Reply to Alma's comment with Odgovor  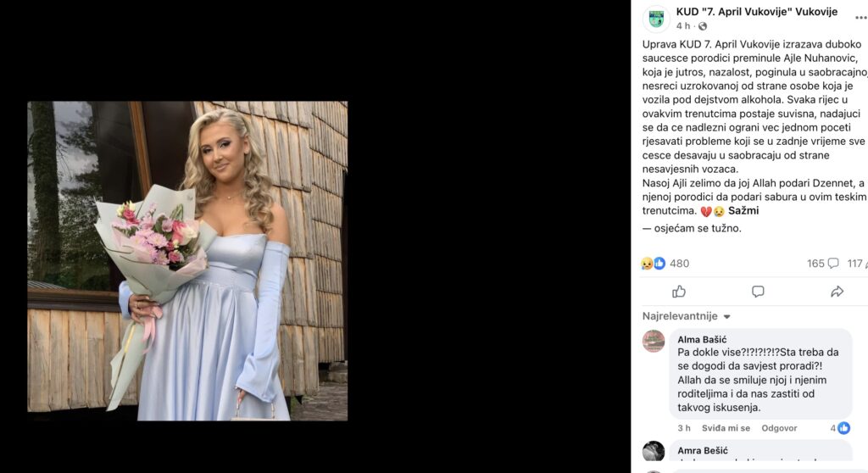point(779,428)
